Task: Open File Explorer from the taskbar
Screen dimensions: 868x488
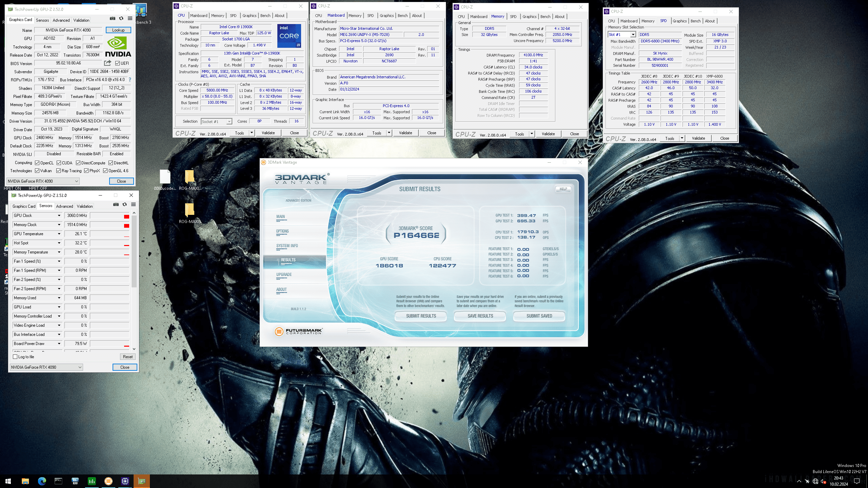Action: (x=25, y=481)
